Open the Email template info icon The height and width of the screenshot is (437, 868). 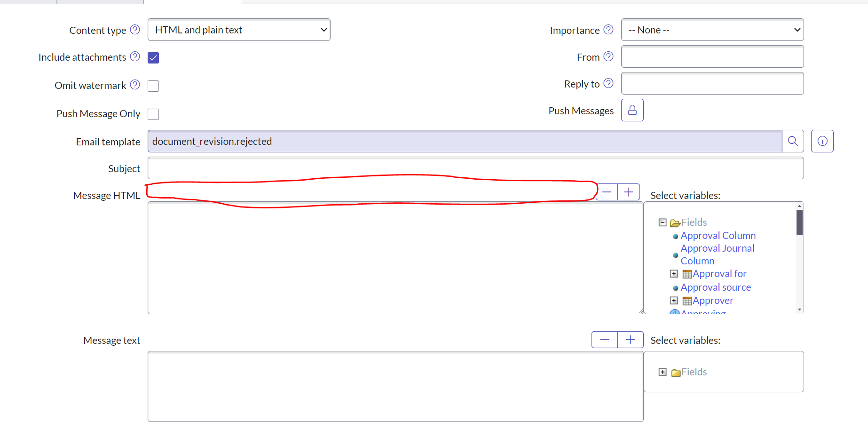[822, 141]
